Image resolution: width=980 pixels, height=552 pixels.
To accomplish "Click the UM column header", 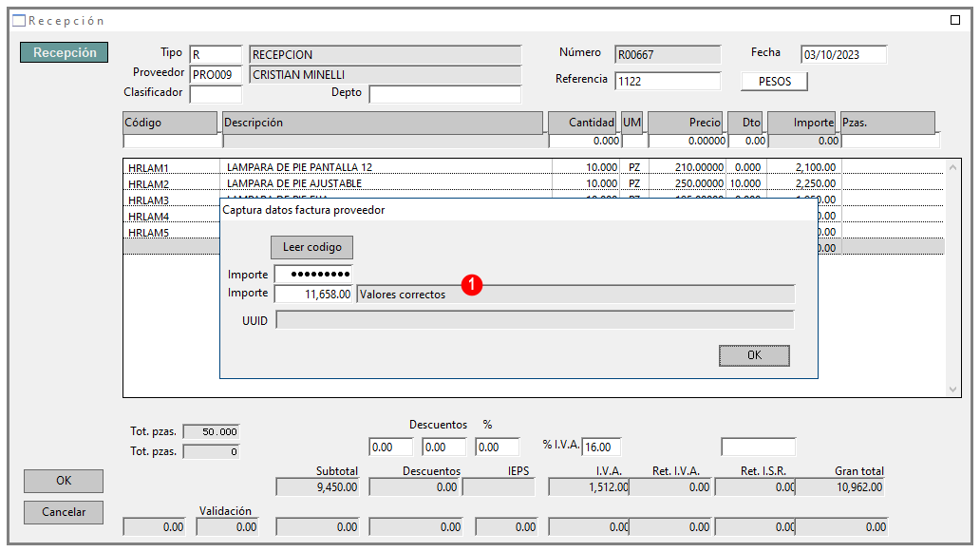I will point(631,123).
